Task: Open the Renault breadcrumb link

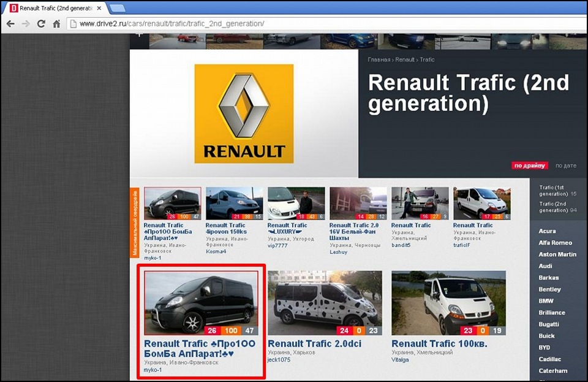Action: coord(405,59)
